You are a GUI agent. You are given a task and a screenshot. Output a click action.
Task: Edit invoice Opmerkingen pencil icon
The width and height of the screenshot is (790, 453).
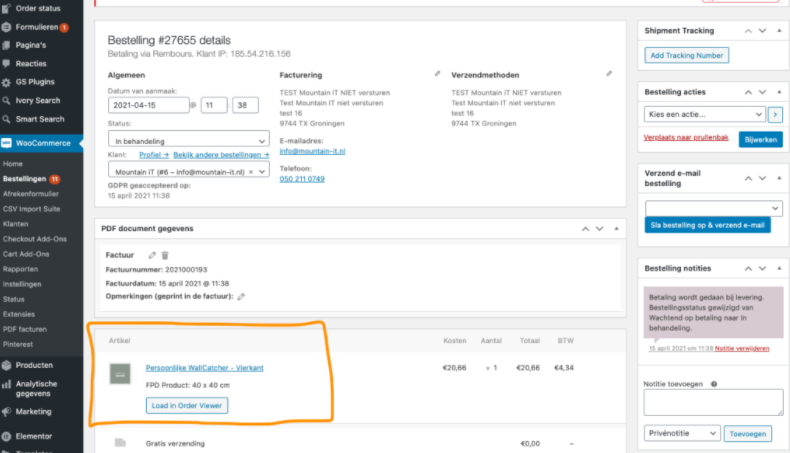(x=241, y=296)
